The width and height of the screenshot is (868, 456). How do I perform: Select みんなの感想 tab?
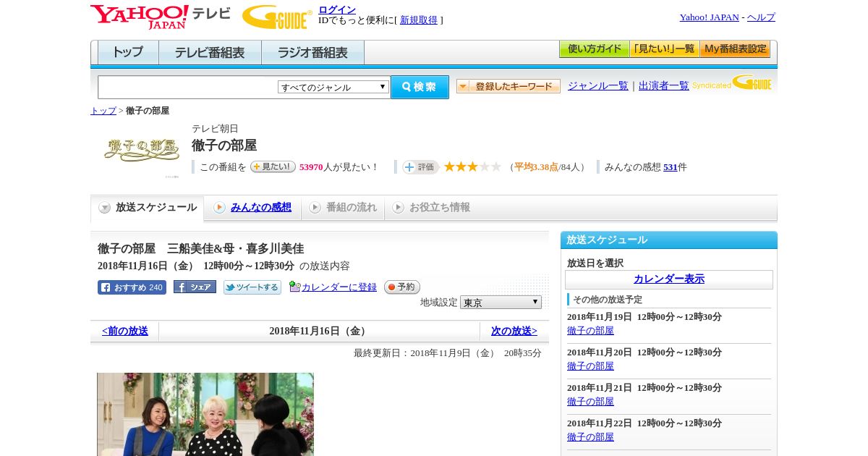pyautogui.click(x=253, y=208)
